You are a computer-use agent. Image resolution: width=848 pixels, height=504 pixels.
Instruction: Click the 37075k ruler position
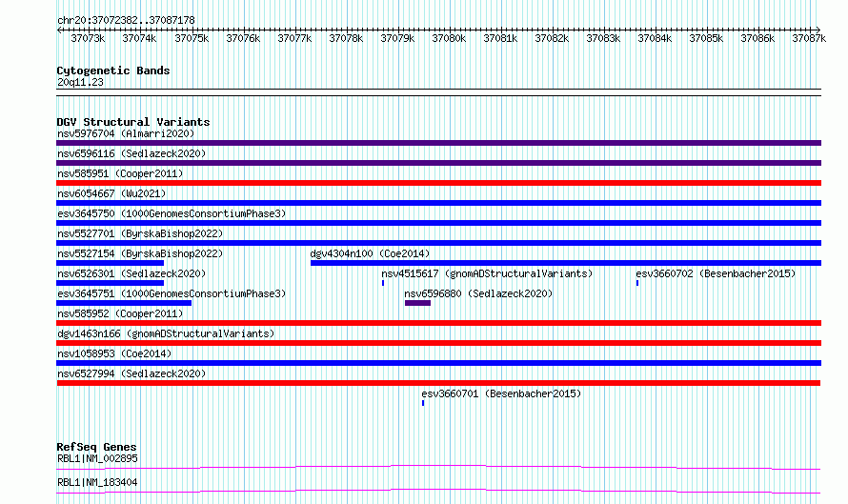pyautogui.click(x=192, y=38)
